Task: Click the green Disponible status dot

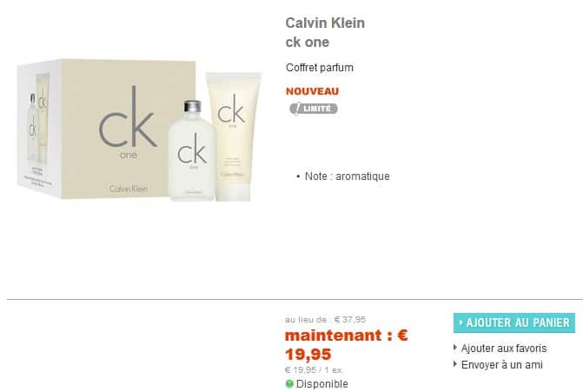Action: click(289, 384)
